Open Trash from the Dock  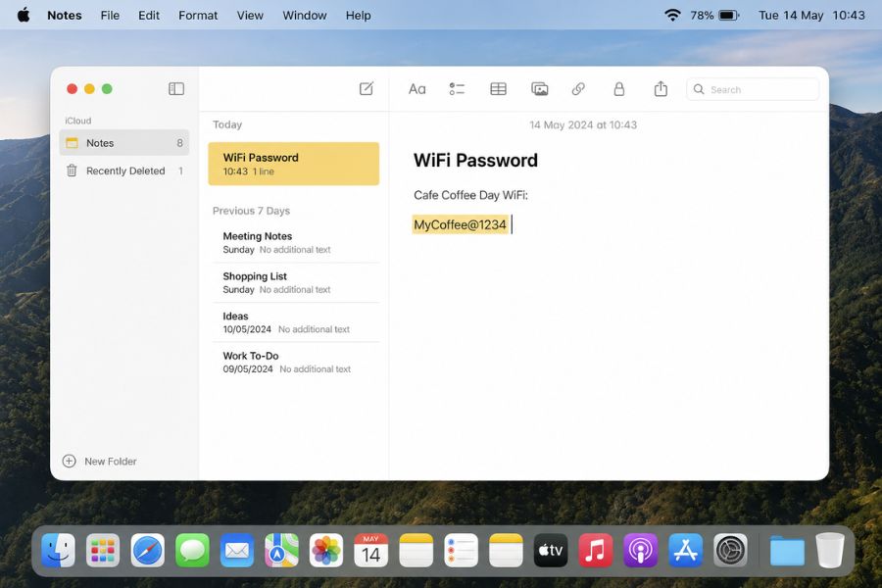point(830,551)
